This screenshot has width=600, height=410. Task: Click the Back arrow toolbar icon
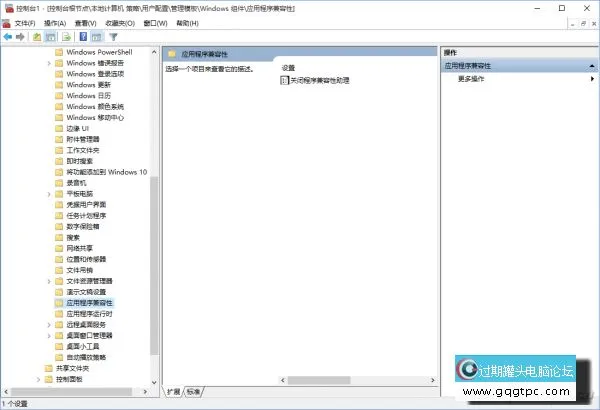click(x=8, y=37)
